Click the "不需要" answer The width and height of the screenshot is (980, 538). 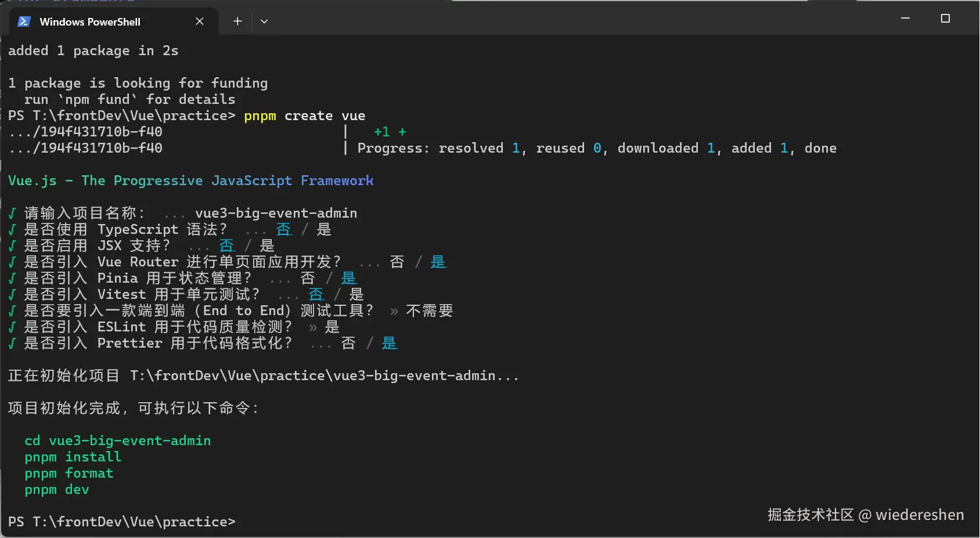click(x=430, y=311)
